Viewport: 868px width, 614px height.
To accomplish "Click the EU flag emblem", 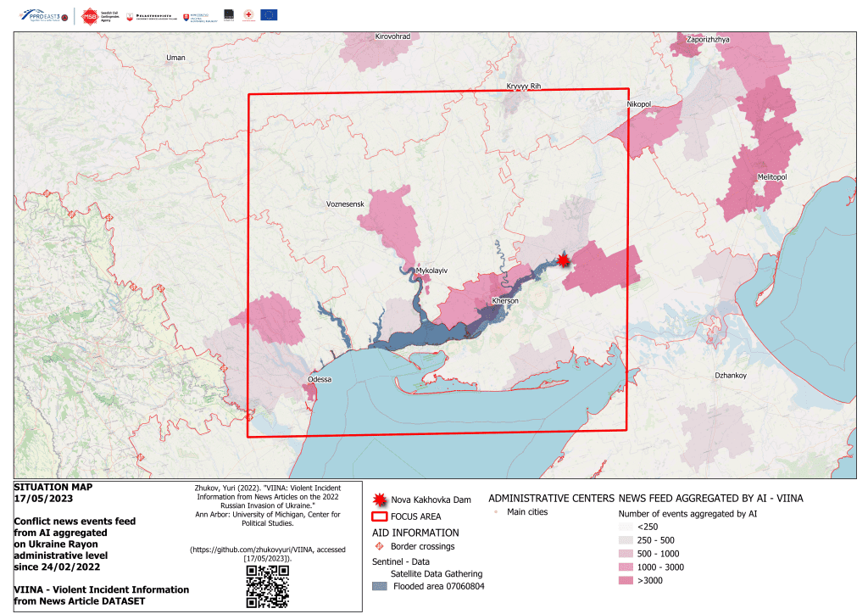I will coord(267,15).
